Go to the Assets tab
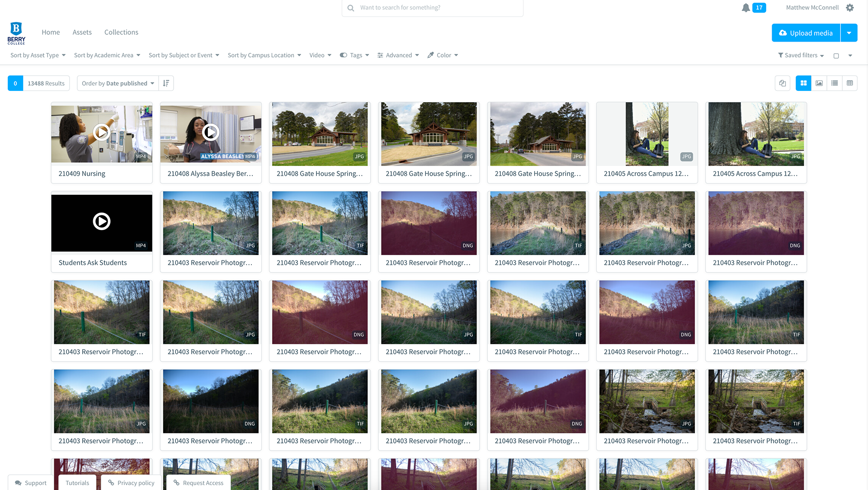Viewport: 868px width, 490px height. click(x=82, y=32)
